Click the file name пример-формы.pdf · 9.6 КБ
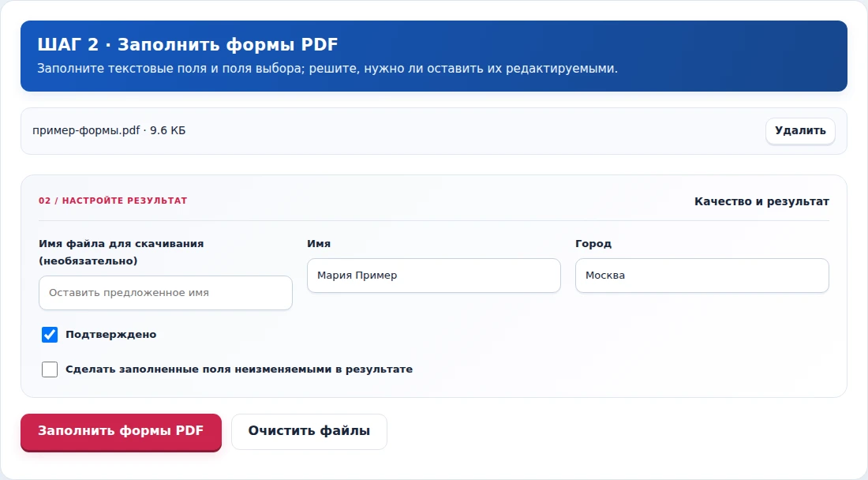Screen dimensions: 868x480 109,130
